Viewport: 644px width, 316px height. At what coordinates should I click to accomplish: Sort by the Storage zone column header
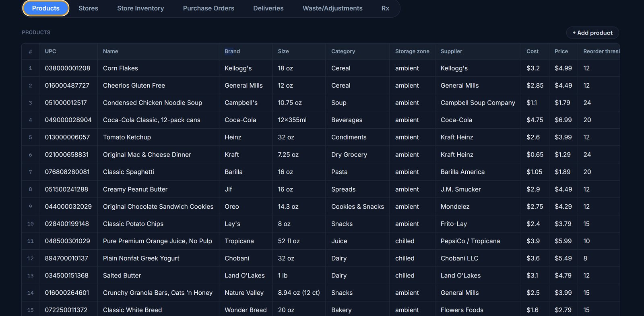coord(412,51)
